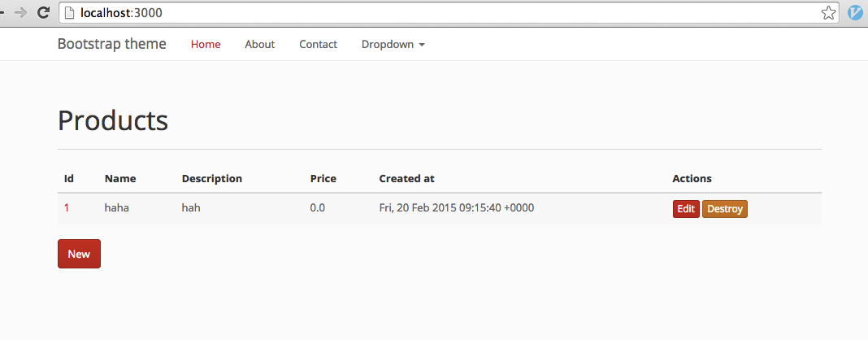This screenshot has width=868, height=340.
Task: Click the page info icon in address bar
Action: (x=70, y=13)
